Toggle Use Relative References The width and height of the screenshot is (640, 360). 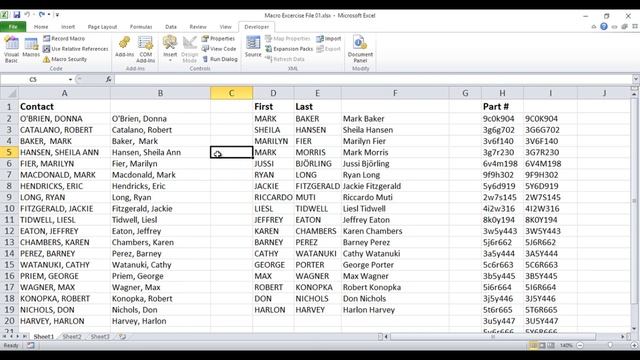[x=76, y=49]
